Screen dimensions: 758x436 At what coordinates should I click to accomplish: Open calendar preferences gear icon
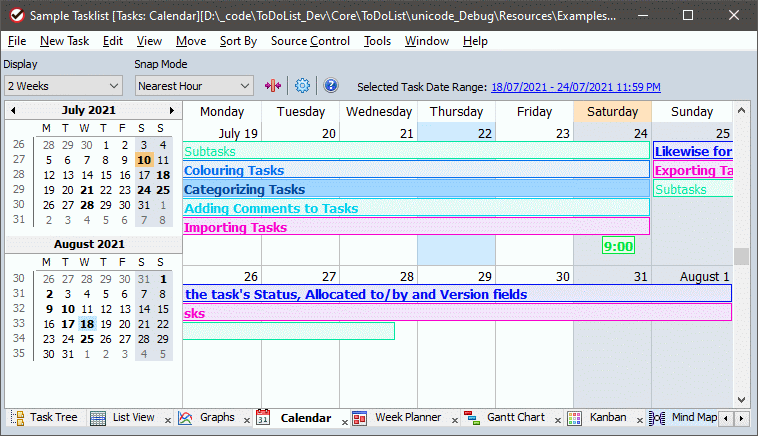(302, 86)
